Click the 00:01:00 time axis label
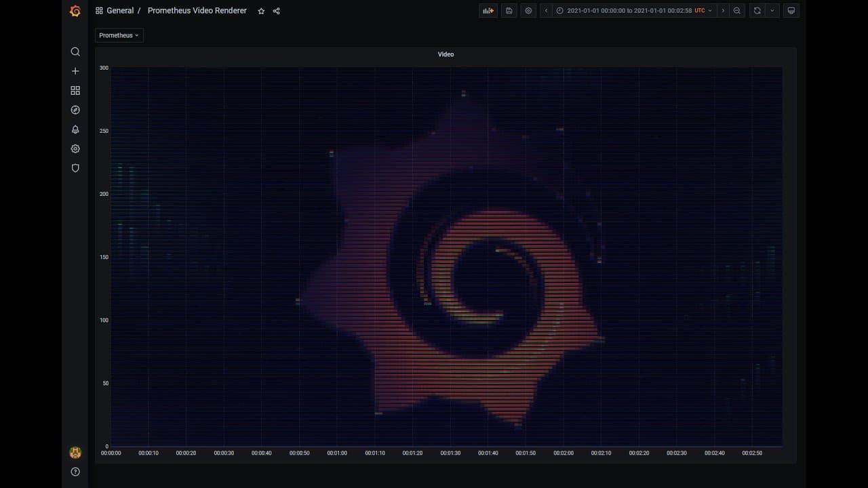The height and width of the screenshot is (488, 868). coord(337,453)
